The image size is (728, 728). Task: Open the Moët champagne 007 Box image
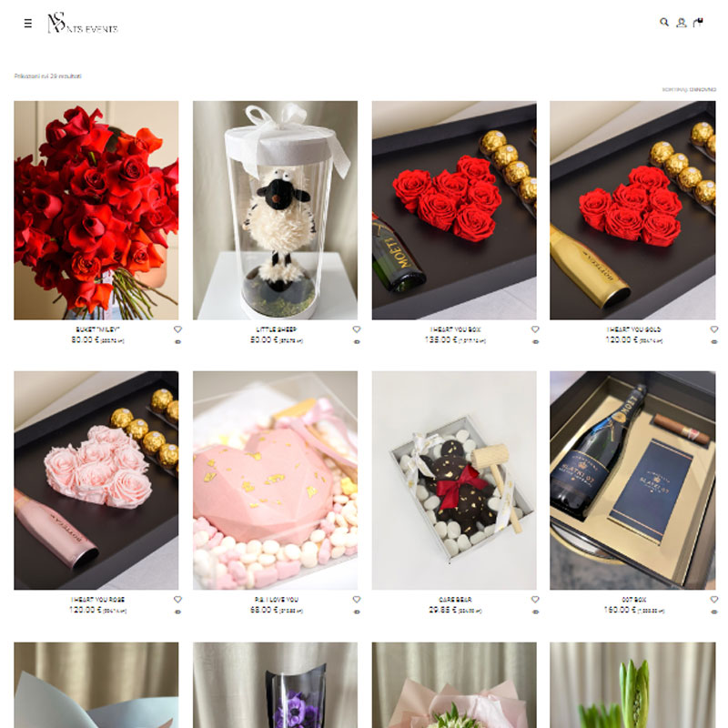(x=632, y=480)
